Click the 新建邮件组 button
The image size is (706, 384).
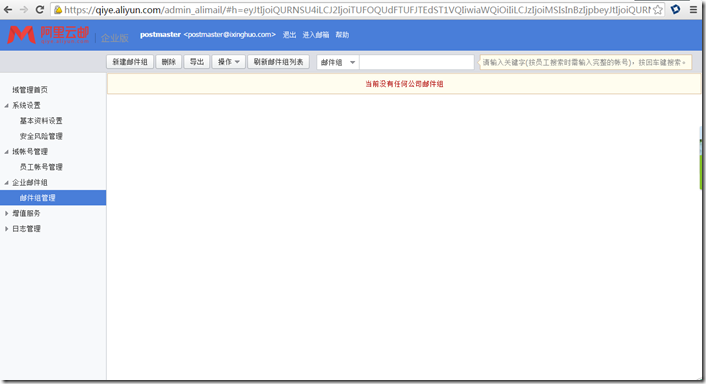[130, 62]
